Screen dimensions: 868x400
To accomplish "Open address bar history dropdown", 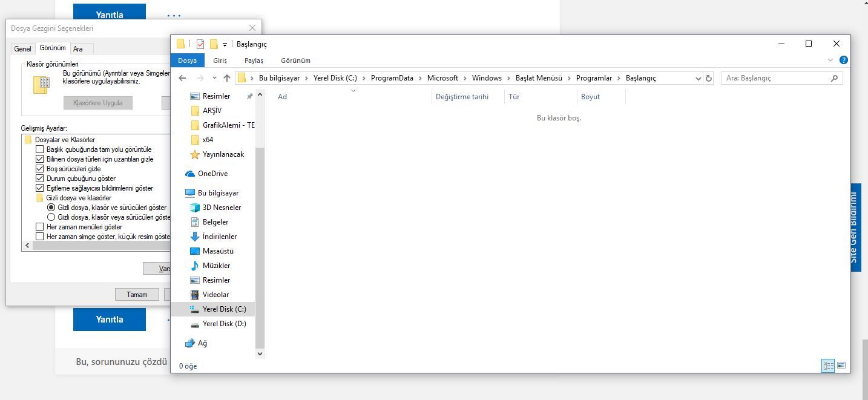I will tap(697, 78).
